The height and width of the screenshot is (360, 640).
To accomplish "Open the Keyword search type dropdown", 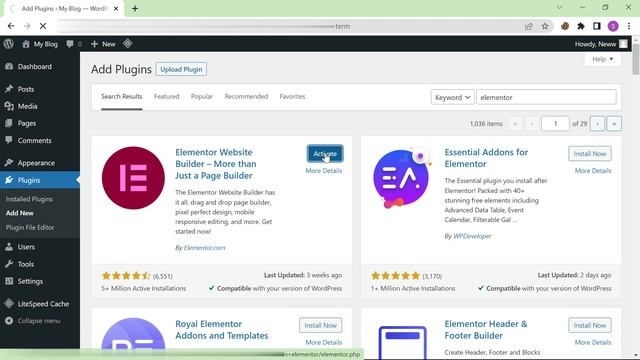I will pos(453,97).
